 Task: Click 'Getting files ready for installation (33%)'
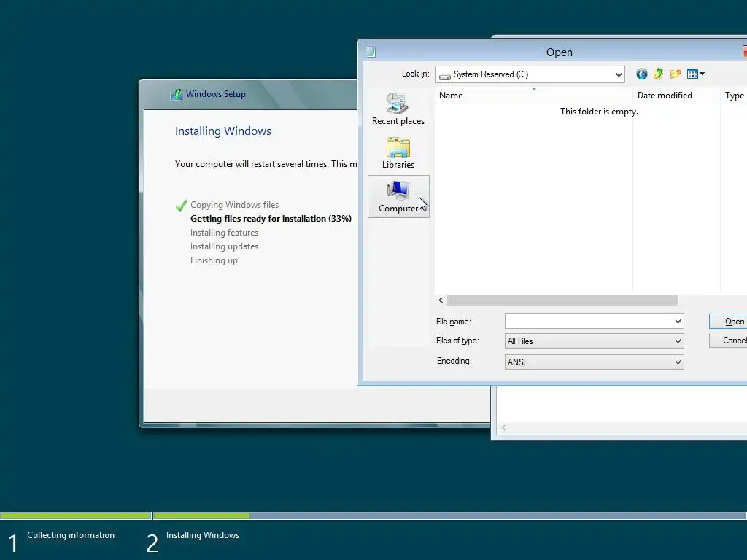[271, 219]
